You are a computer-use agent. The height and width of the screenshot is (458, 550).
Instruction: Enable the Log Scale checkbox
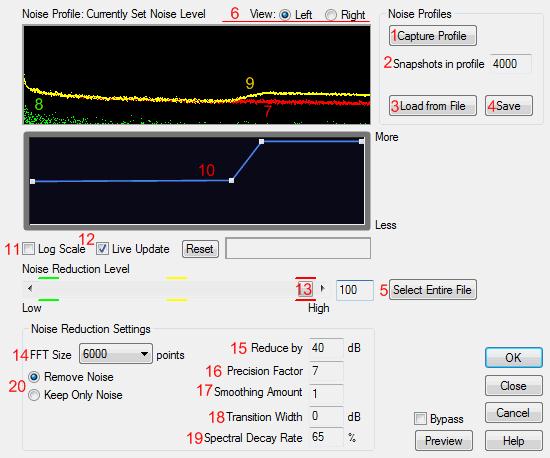click(28, 249)
